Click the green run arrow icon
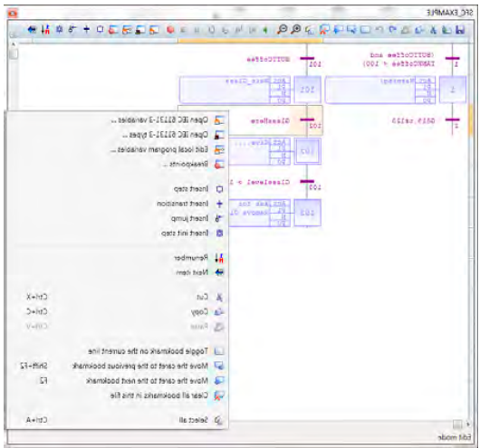480x448 pixels. (265, 30)
